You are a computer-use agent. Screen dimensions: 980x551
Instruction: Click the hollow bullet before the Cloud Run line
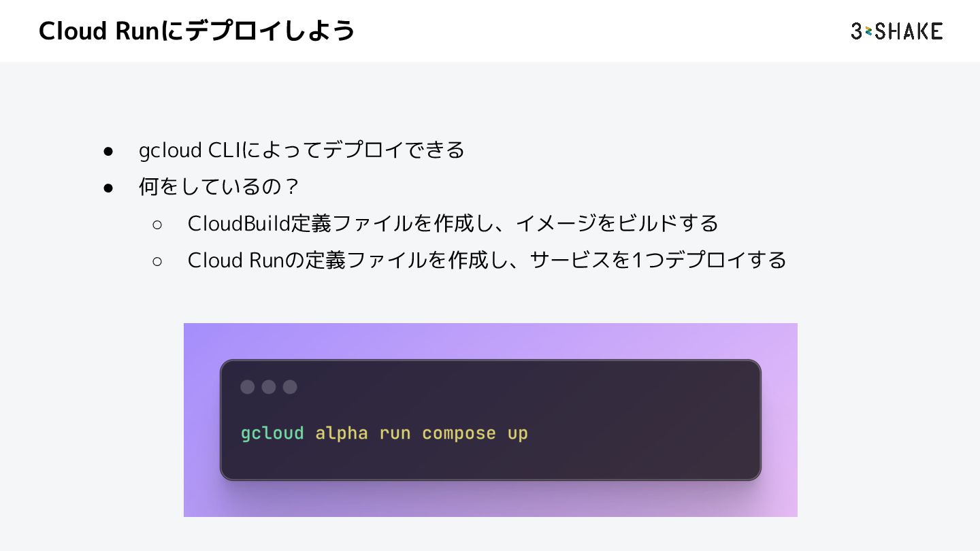tap(157, 260)
